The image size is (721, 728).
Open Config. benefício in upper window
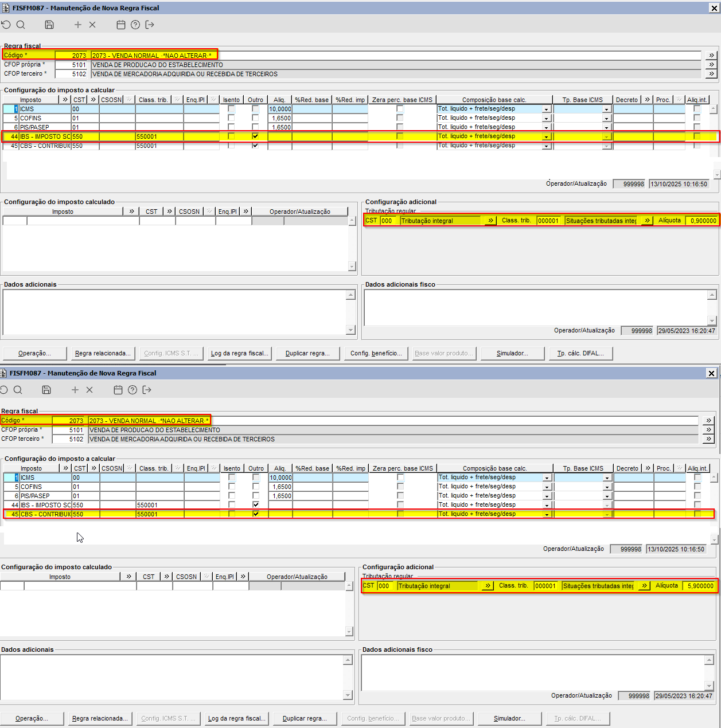point(376,353)
